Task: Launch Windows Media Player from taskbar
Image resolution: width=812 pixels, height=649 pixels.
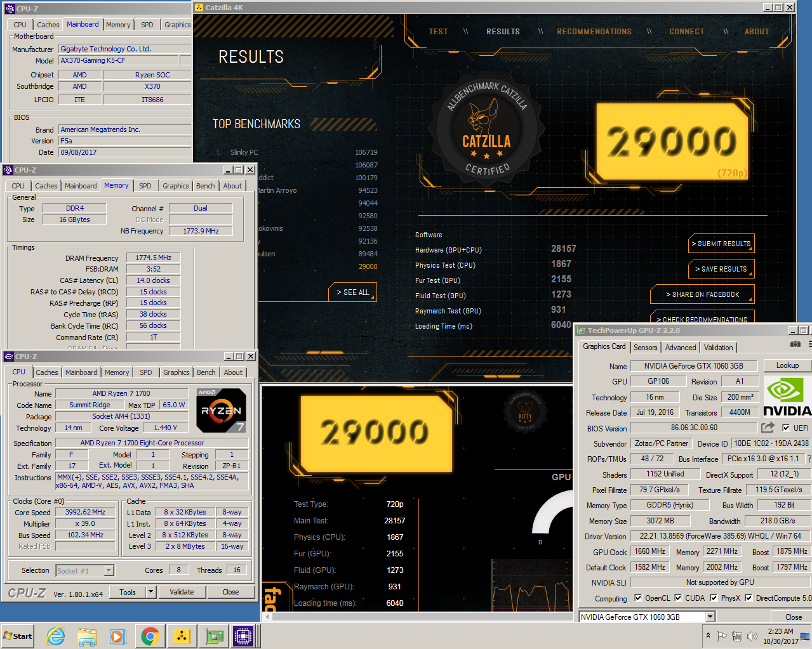Action: (x=118, y=636)
